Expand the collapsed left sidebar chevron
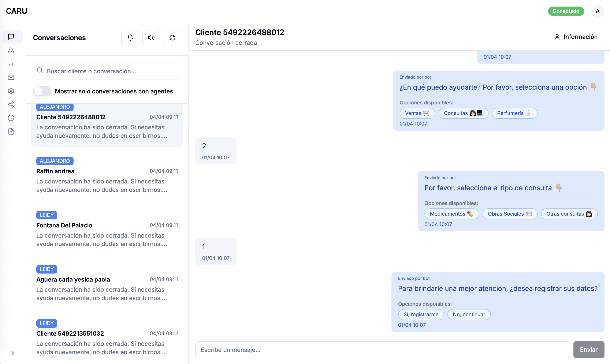The image size is (610, 364). click(13, 353)
